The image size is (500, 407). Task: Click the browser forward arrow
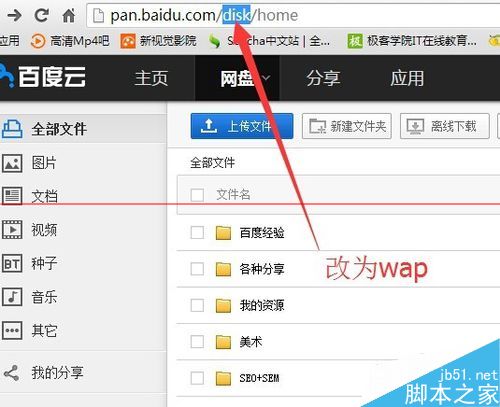tap(14, 15)
